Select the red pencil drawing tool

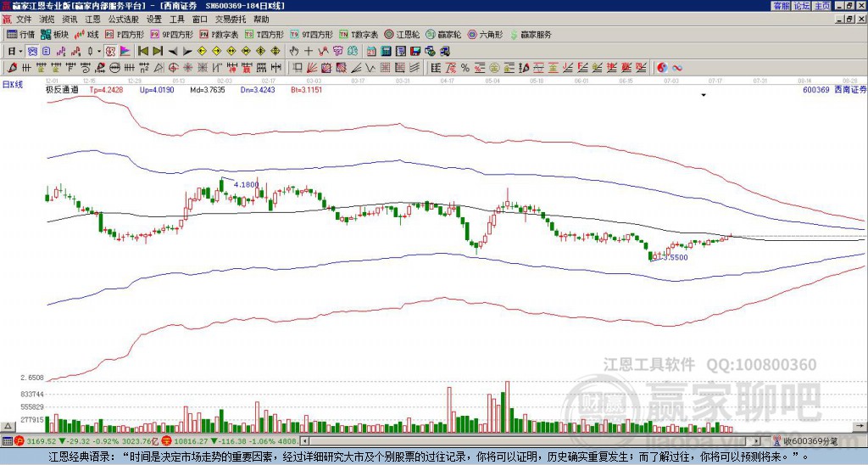click(10, 68)
